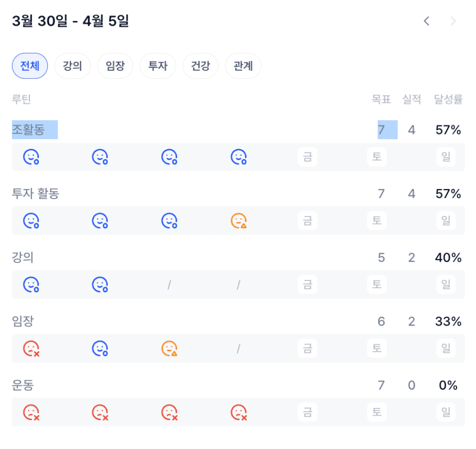
Task: Click third slash placeholder in 강의 row
Action: click(x=169, y=285)
